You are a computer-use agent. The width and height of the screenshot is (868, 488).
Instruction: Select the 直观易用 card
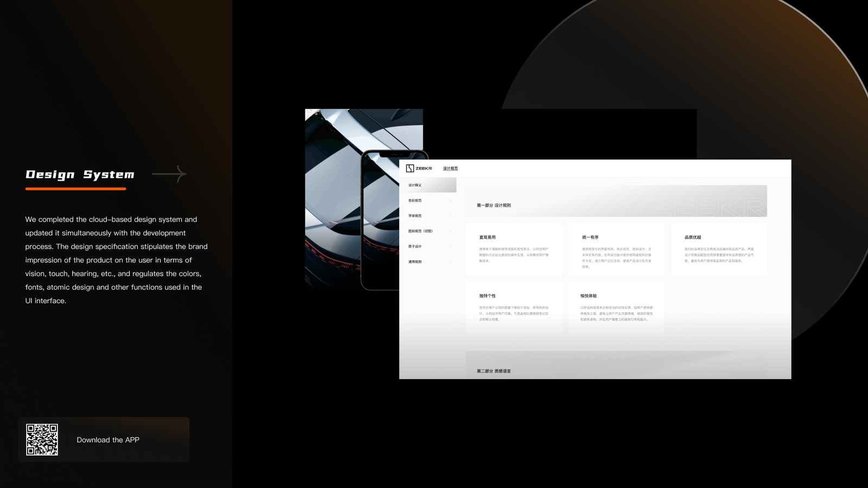[513, 249]
